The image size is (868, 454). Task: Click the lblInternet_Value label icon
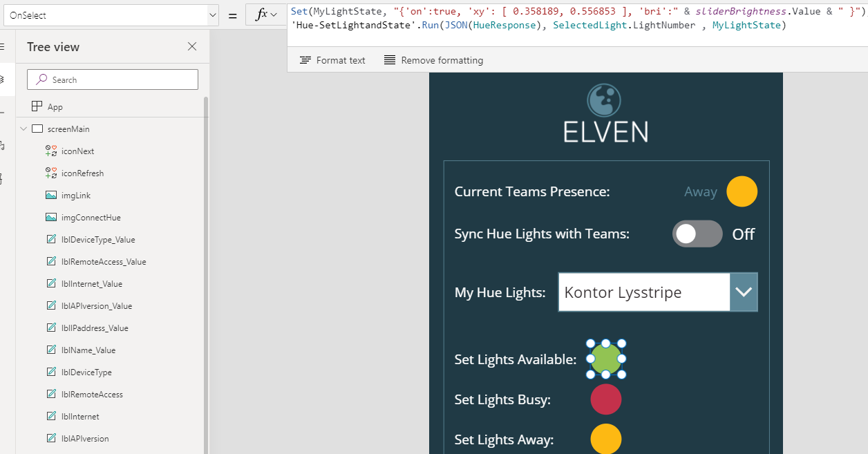[x=51, y=284]
